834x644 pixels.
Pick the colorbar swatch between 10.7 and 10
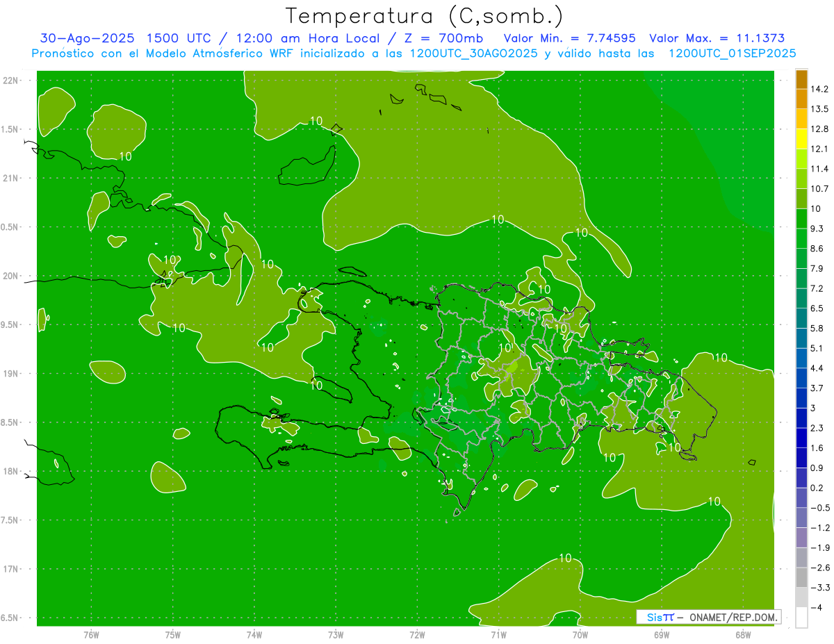point(801,199)
